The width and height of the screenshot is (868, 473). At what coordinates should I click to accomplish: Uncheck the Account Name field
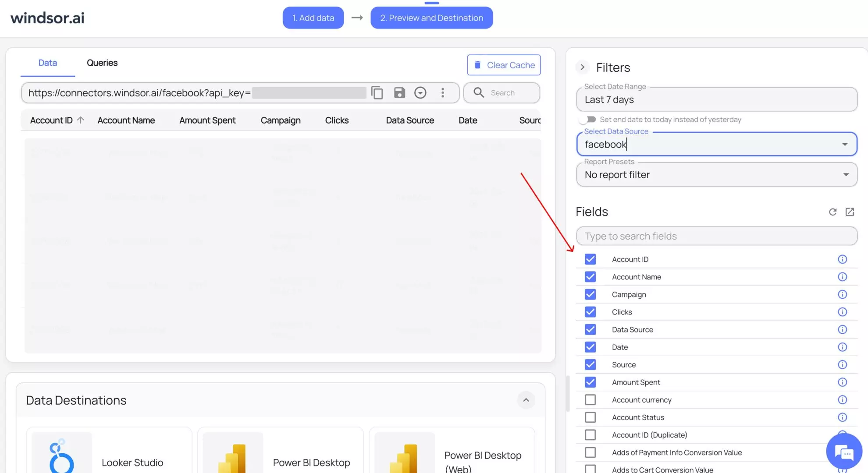tap(590, 277)
